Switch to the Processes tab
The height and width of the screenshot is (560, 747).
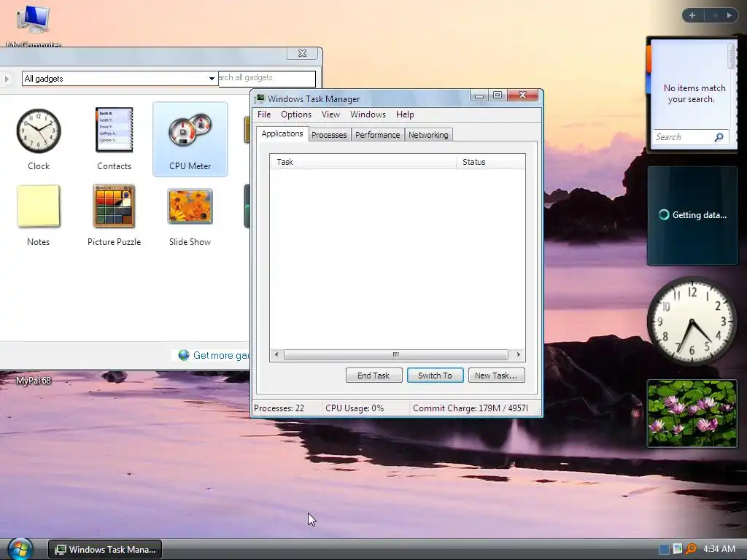point(329,135)
